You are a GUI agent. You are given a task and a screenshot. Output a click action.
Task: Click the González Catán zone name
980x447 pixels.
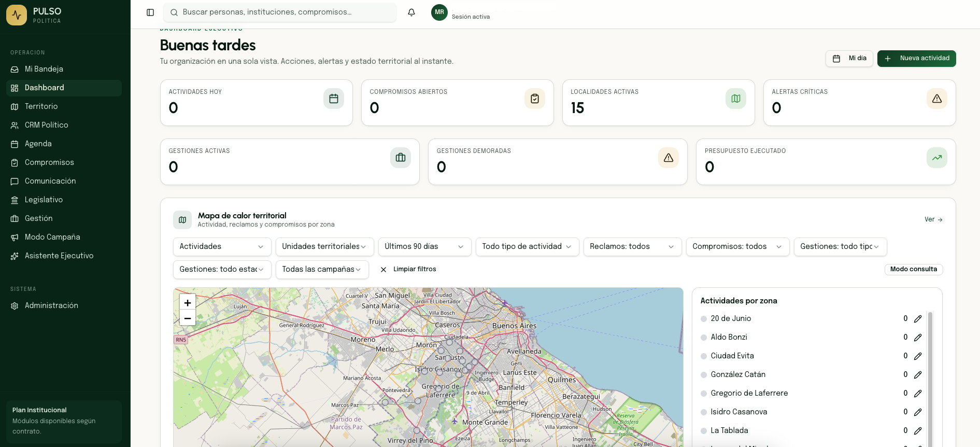[738, 375]
